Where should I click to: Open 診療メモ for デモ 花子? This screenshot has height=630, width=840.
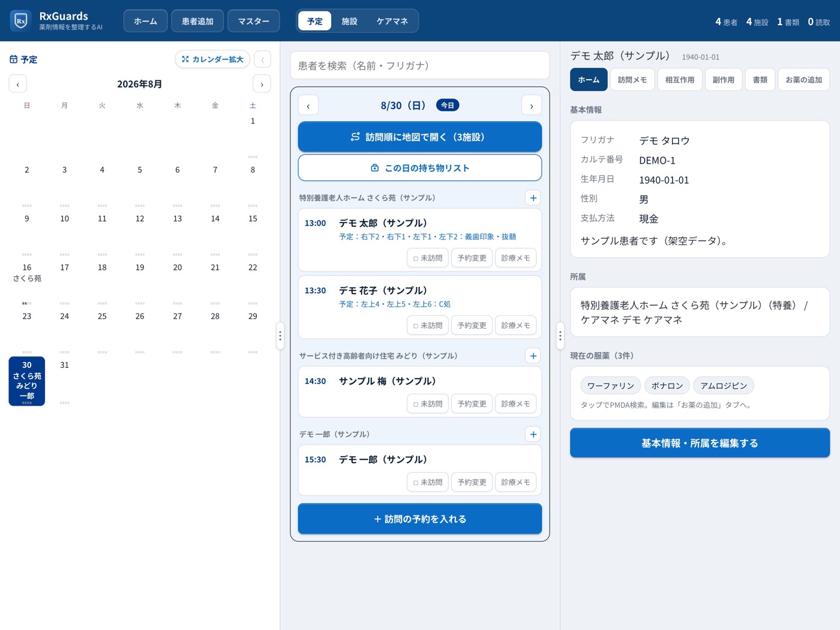[515, 325]
